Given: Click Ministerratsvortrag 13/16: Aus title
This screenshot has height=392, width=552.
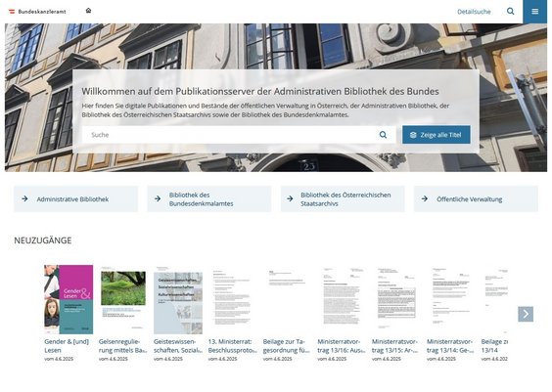Looking at the screenshot, I should 342,346.
